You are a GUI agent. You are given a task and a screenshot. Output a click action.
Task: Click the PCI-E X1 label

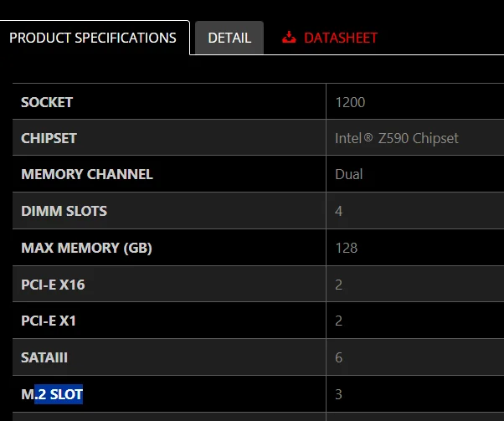49,321
